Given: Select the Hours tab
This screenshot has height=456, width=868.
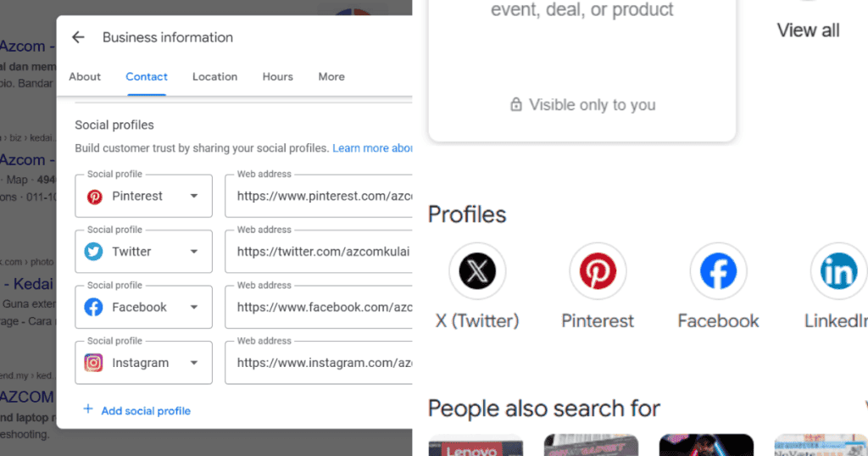Looking at the screenshot, I should pos(277,76).
